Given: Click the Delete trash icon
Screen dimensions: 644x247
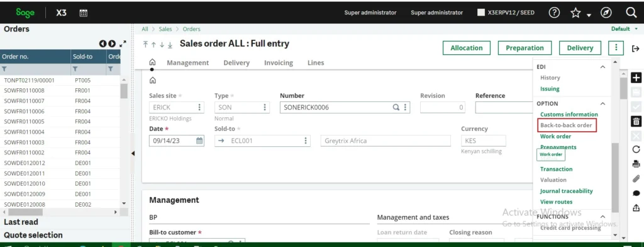Looking at the screenshot, I should pyautogui.click(x=636, y=122).
